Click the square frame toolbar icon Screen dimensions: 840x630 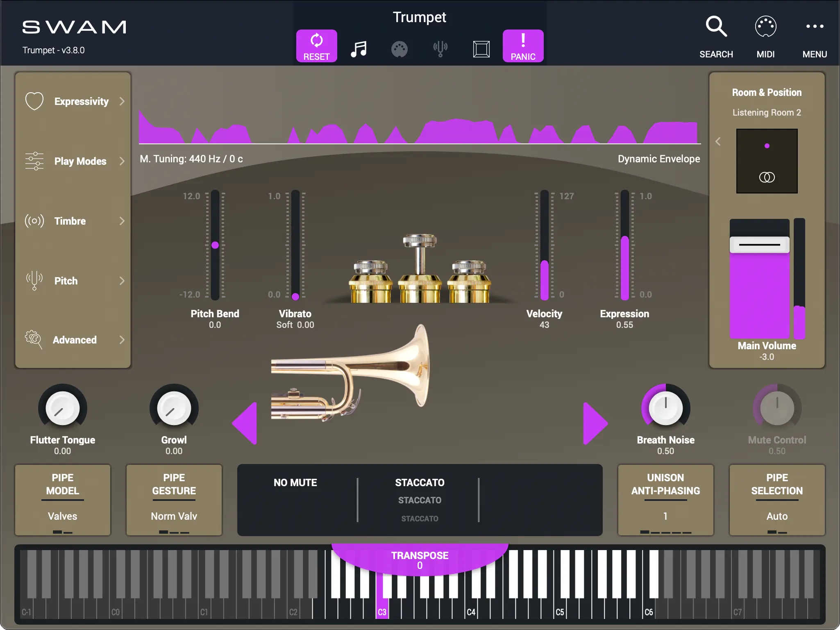(x=481, y=49)
